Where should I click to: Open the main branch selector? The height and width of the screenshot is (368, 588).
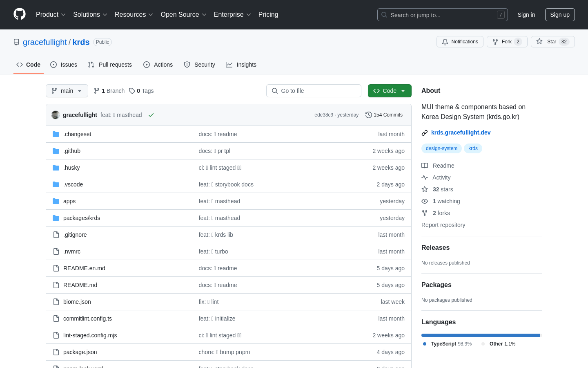point(67,91)
